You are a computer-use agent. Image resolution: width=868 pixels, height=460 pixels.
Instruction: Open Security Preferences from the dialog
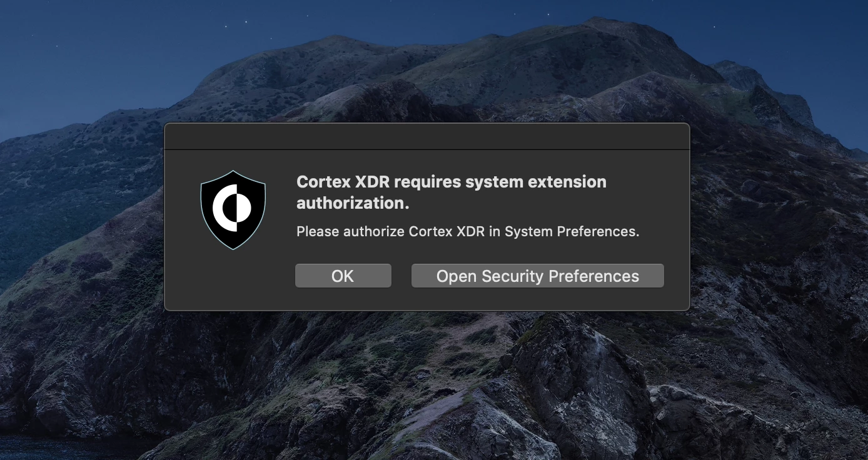[537, 276]
